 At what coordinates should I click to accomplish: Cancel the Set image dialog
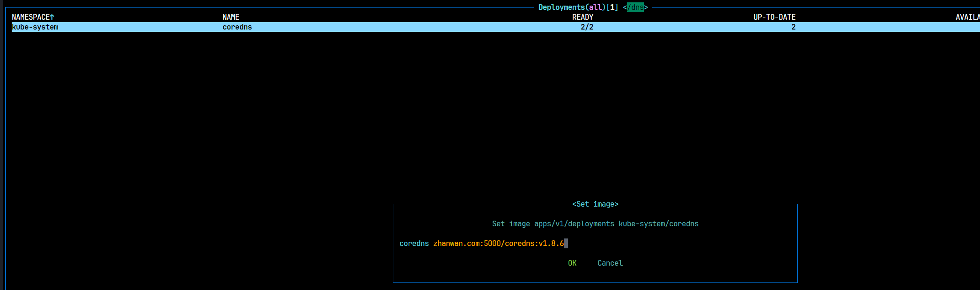point(610,263)
